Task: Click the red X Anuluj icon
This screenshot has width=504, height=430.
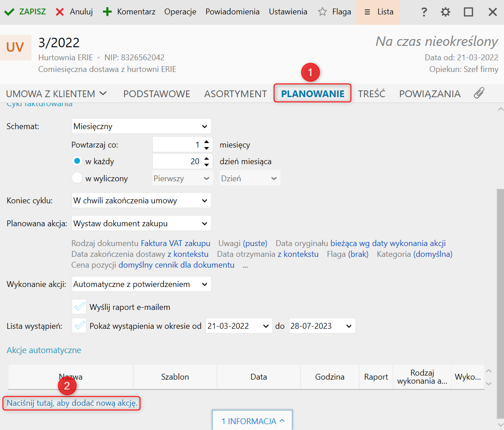Action: point(60,12)
